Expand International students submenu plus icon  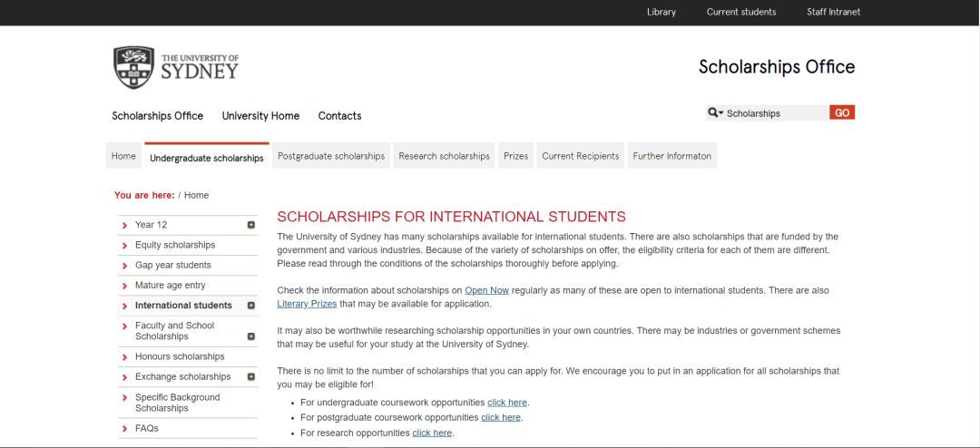251,306
